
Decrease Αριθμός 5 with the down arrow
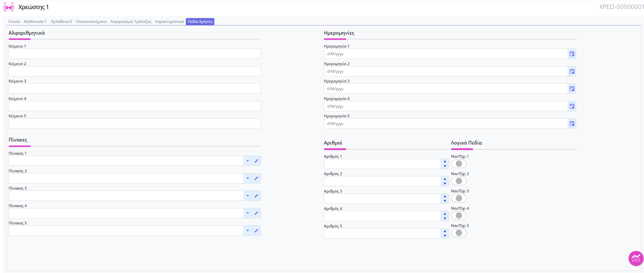[445, 236]
